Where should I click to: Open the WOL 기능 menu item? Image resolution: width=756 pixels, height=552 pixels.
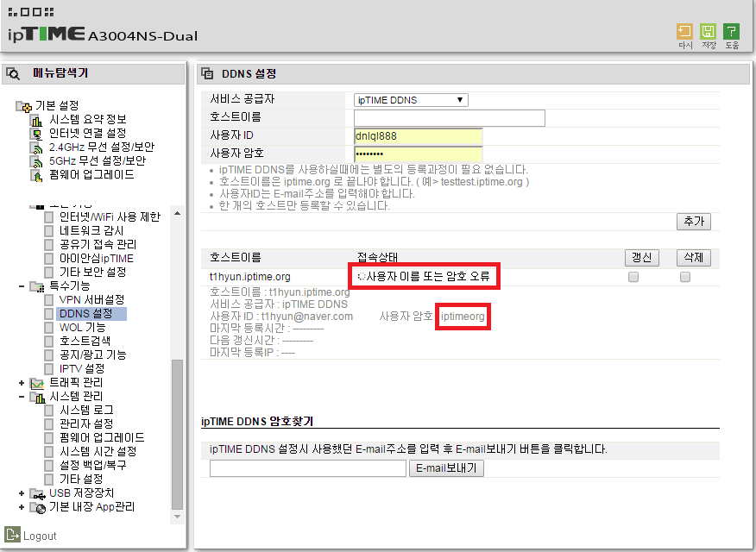tap(82, 327)
